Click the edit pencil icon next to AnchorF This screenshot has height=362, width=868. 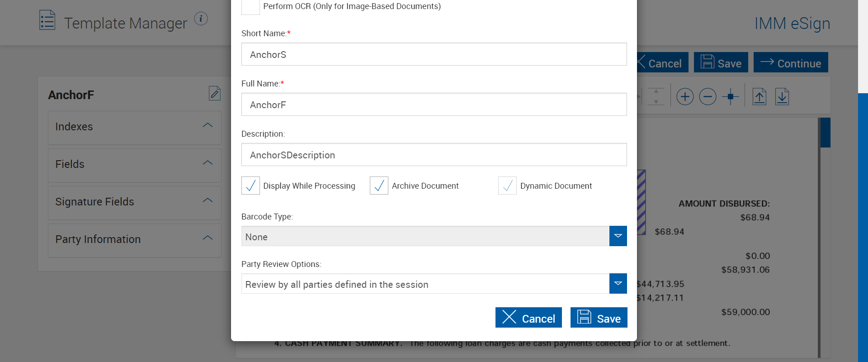[x=215, y=93]
